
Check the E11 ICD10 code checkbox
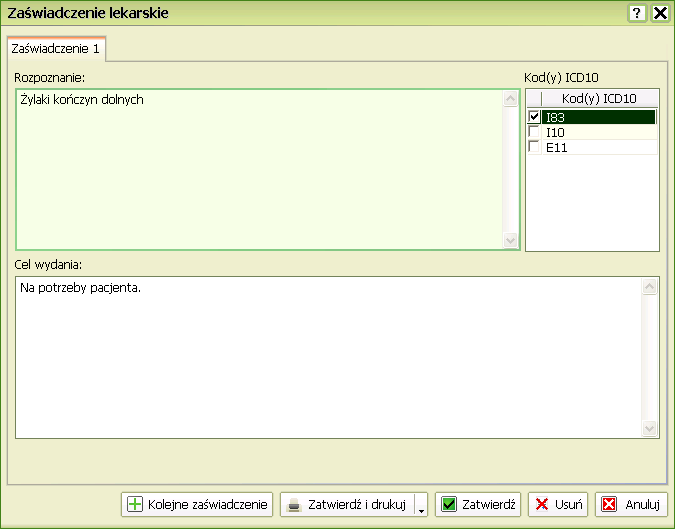[x=534, y=147]
